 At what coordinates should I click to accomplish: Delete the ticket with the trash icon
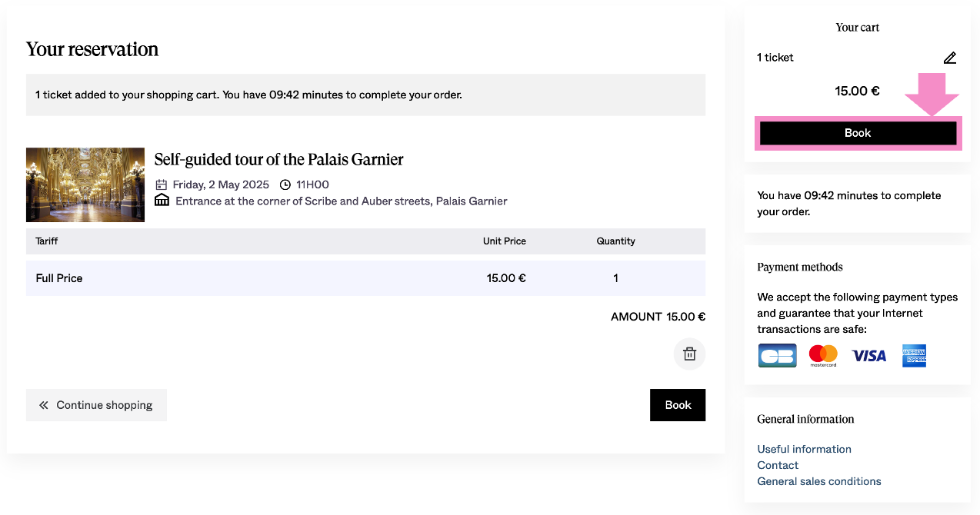click(689, 354)
